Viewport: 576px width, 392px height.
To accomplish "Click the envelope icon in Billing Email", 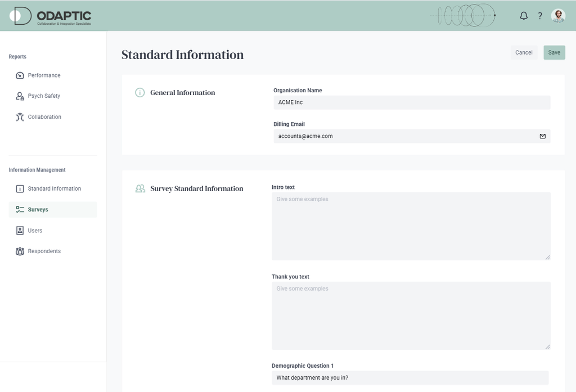I will (x=543, y=136).
